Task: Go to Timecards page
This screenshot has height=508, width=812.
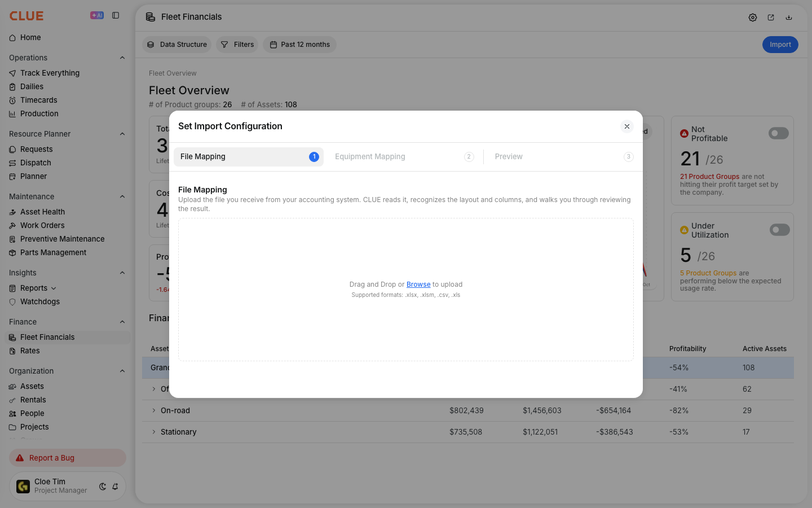Action: 38,100
